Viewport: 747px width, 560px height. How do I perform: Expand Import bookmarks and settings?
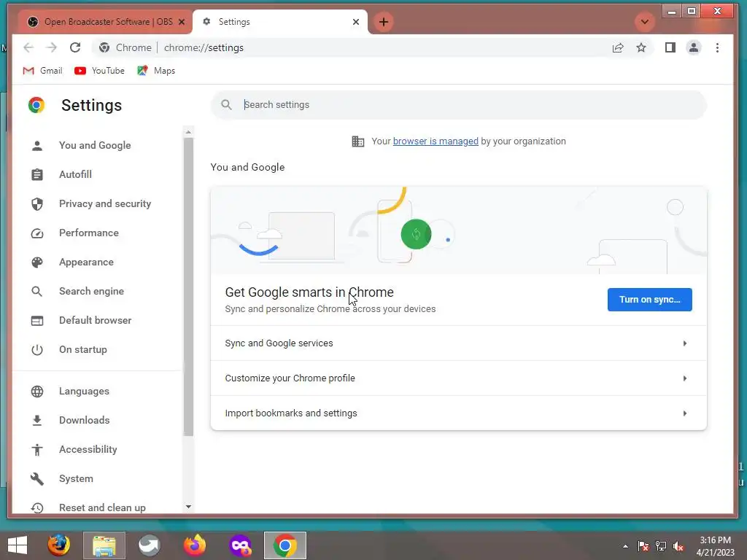pyautogui.click(x=459, y=413)
